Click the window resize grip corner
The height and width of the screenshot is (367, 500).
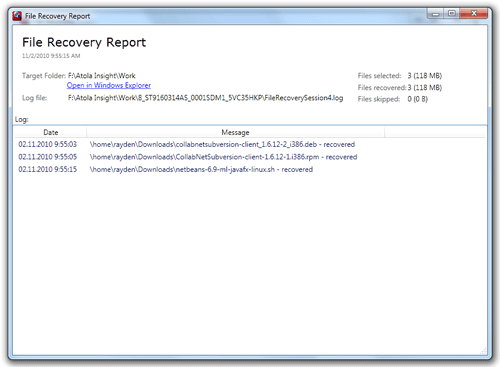pyautogui.click(x=483, y=351)
